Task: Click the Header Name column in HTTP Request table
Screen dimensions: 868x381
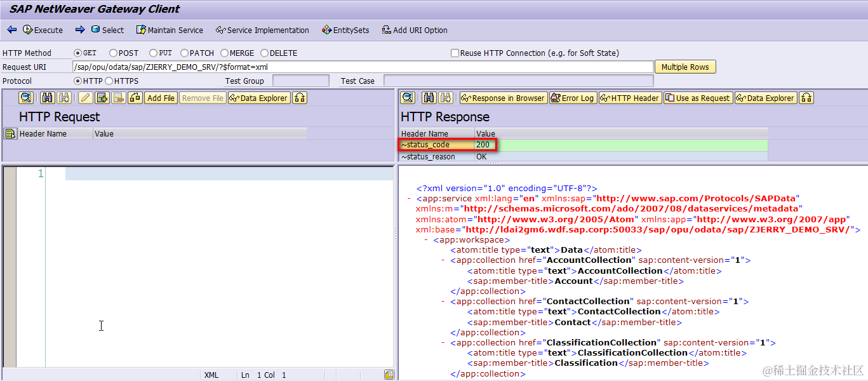Action: click(55, 133)
